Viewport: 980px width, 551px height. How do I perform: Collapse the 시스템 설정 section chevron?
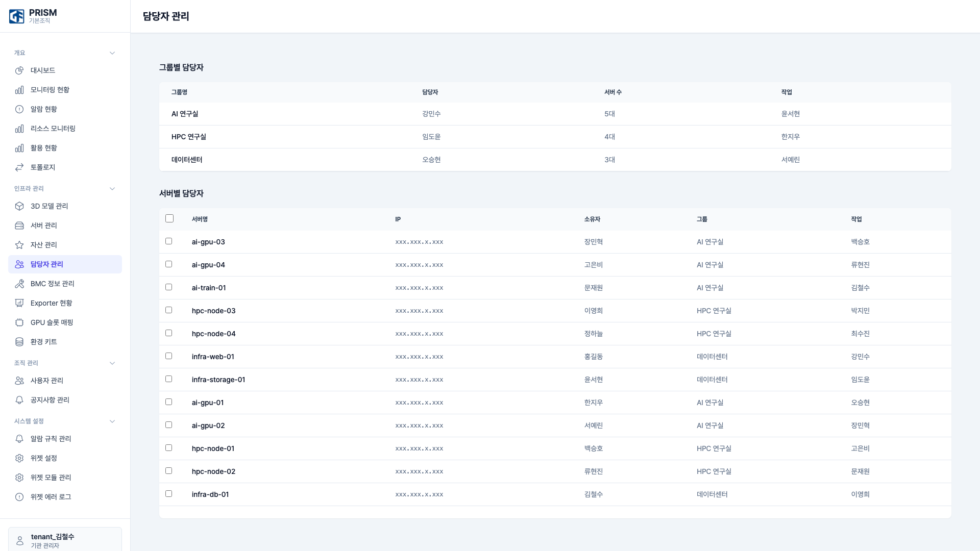tap(112, 421)
